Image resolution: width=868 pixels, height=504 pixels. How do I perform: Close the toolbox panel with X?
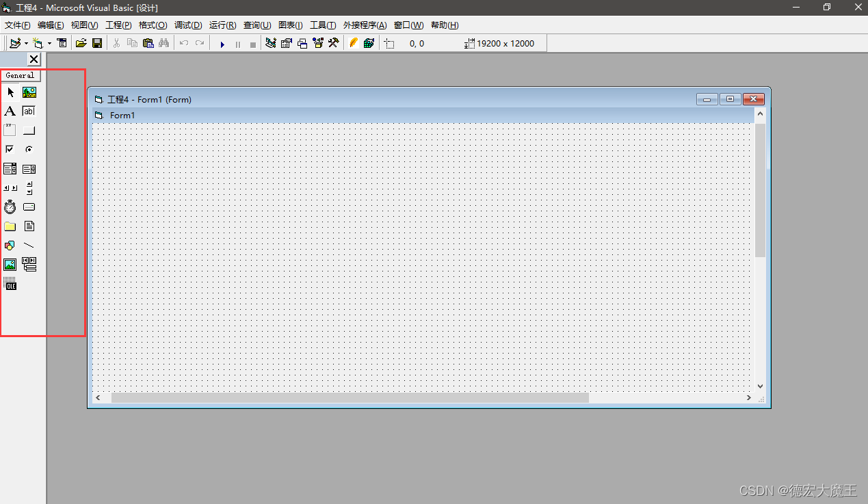click(34, 59)
